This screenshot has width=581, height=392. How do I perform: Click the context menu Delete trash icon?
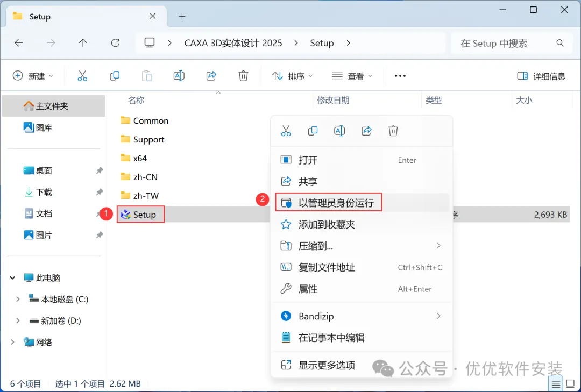pyautogui.click(x=393, y=131)
